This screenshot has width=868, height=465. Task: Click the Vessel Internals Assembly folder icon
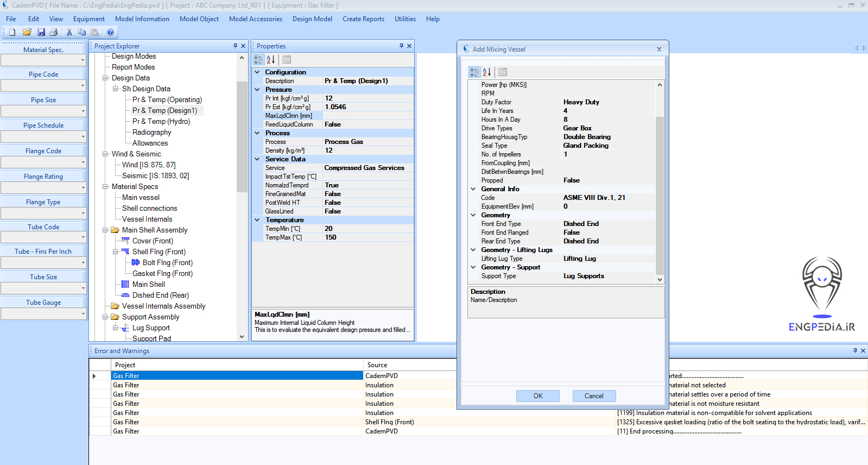pyautogui.click(x=115, y=306)
